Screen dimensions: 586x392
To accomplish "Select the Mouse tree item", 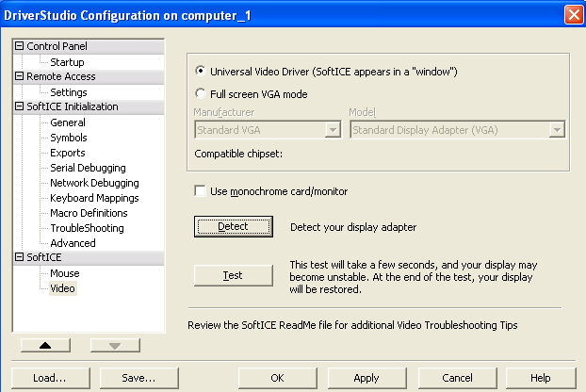I will (65, 273).
